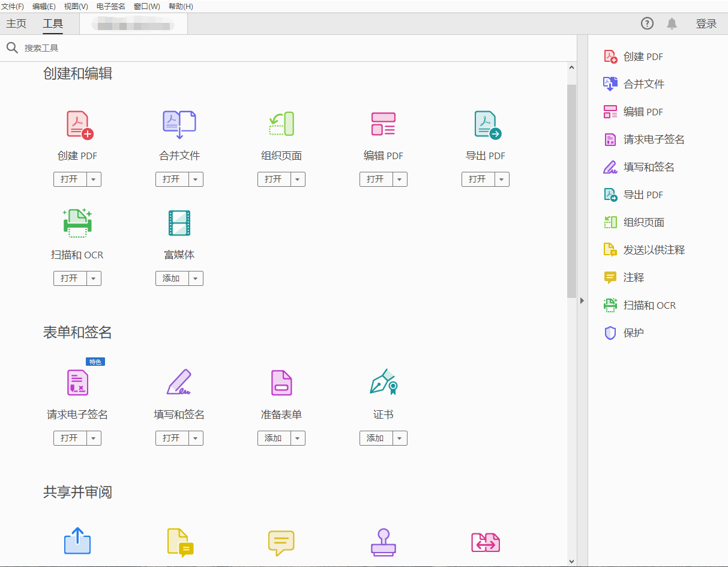
Task: Click the Create PDF (创建 PDF) tool icon
Action: click(79, 125)
